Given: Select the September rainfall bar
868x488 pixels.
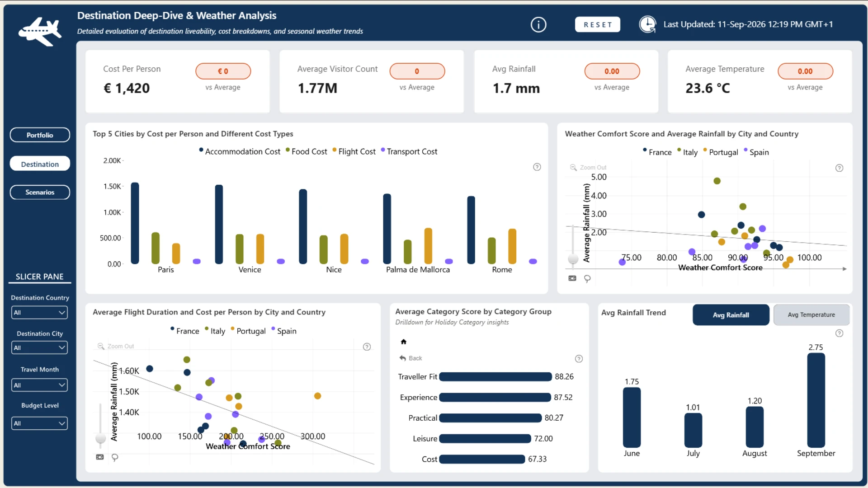Looking at the screenshot, I should click(816, 400).
